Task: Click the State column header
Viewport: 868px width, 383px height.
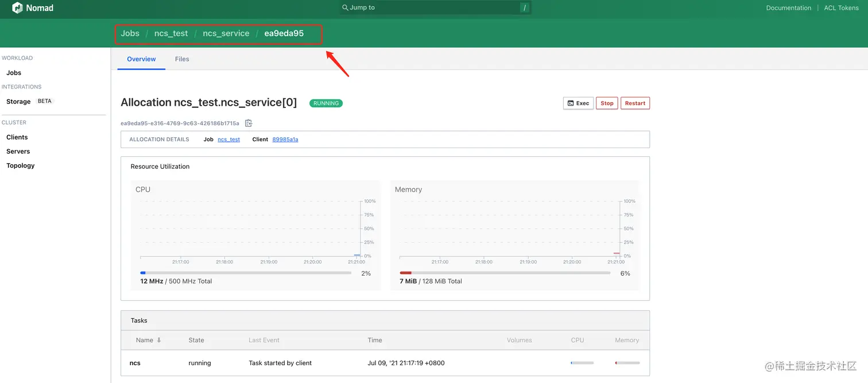Action: coord(196,340)
